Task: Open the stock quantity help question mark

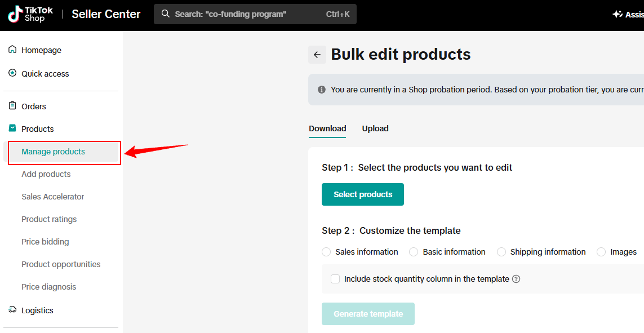Action: 516,279
